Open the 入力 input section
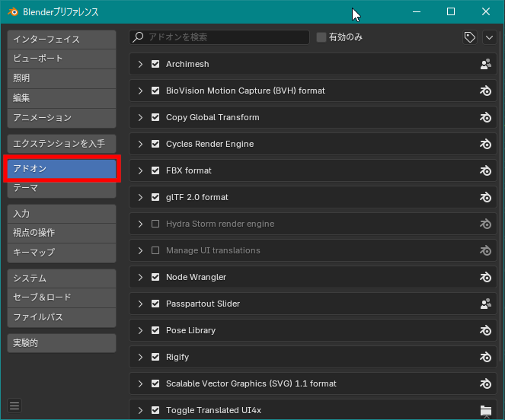 pos(62,214)
